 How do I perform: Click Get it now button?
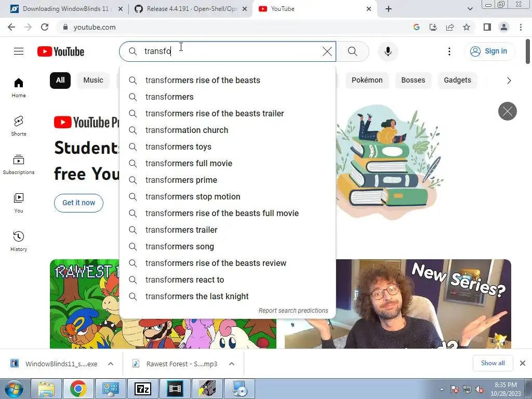79,203
